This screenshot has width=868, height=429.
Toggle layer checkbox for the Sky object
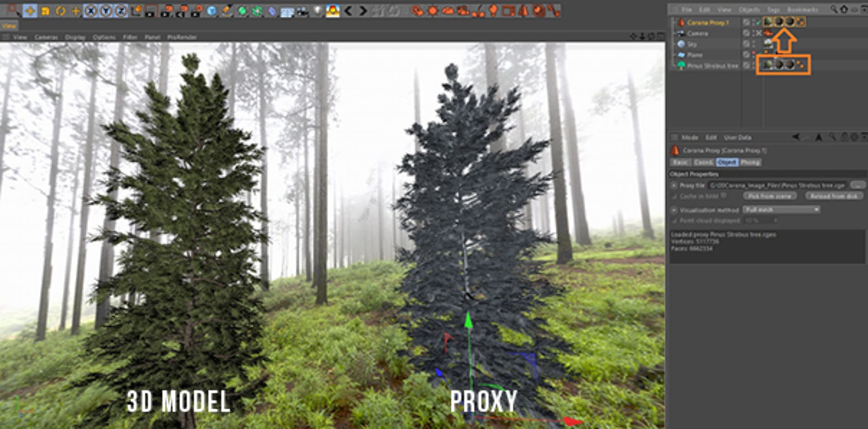(x=746, y=44)
